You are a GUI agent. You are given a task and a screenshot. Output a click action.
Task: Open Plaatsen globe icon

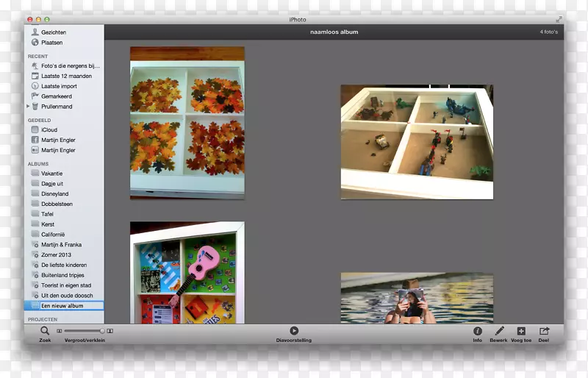35,43
